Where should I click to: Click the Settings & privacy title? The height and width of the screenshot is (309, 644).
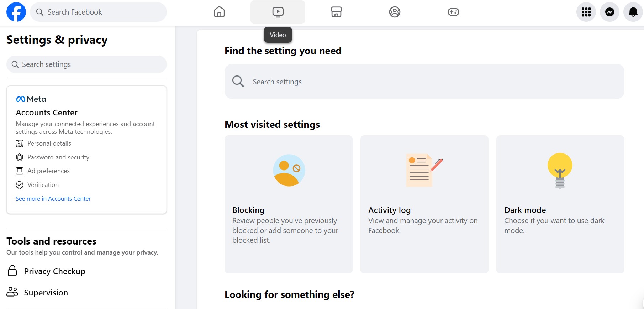[x=57, y=40]
